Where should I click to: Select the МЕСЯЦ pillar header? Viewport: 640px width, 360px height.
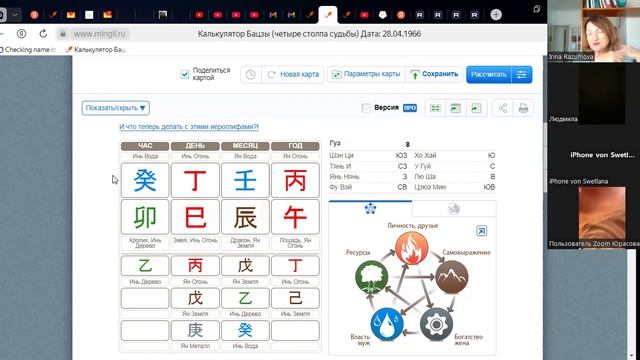click(x=245, y=146)
